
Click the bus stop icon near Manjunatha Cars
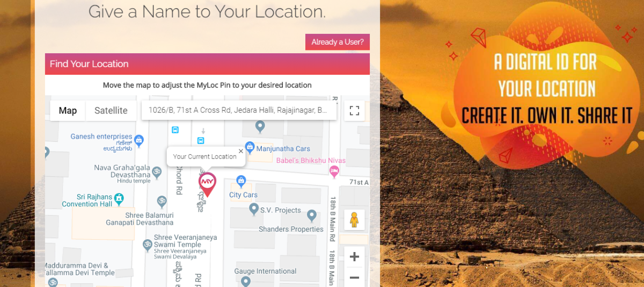click(x=201, y=141)
